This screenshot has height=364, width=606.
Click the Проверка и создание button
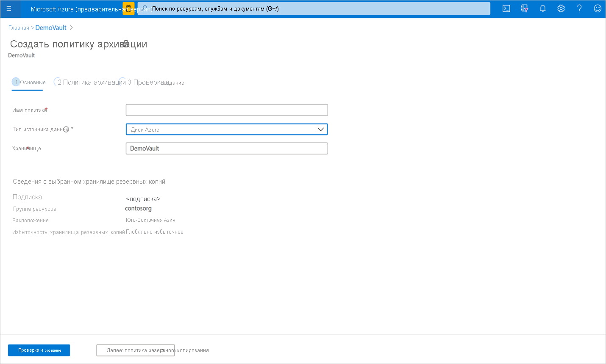[x=39, y=350]
